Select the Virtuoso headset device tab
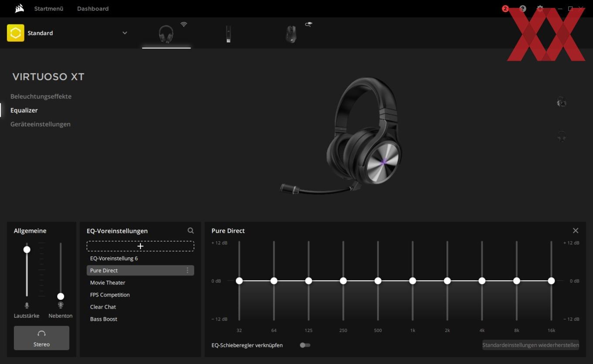This screenshot has width=593, height=364. click(166, 34)
